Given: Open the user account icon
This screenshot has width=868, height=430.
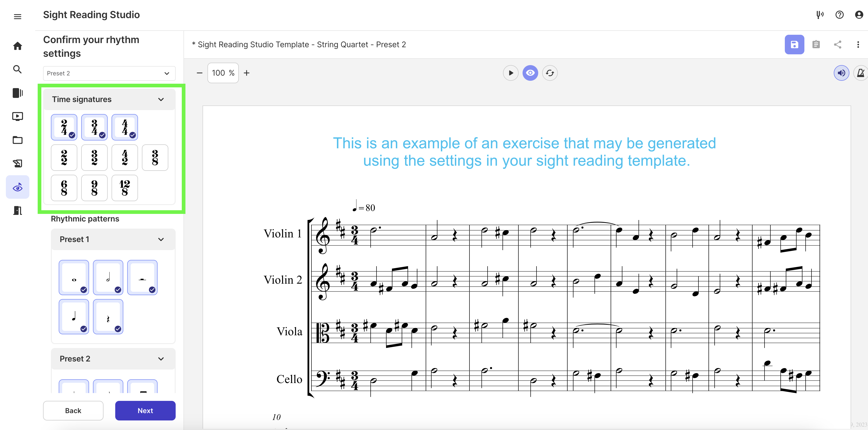Looking at the screenshot, I should [859, 15].
